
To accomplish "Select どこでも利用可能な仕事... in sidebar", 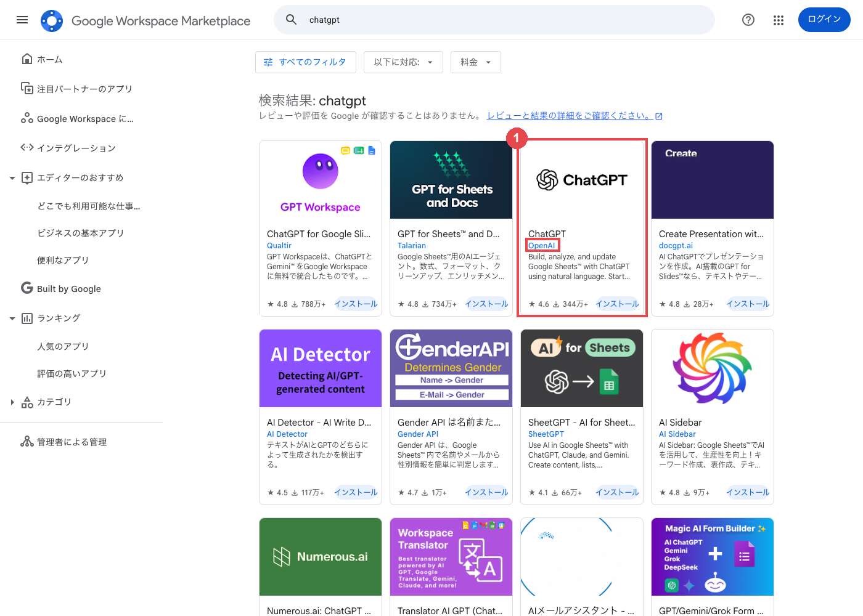I will pyautogui.click(x=89, y=206).
